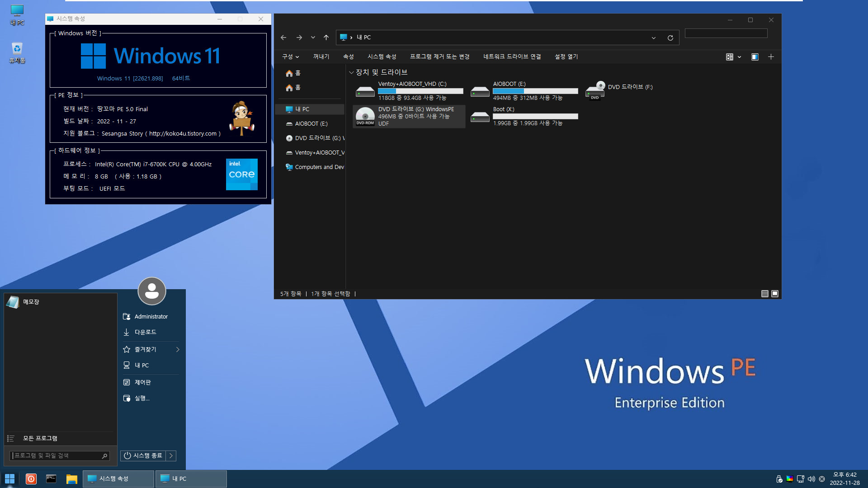Select the Boot (X:) drive

click(524, 116)
